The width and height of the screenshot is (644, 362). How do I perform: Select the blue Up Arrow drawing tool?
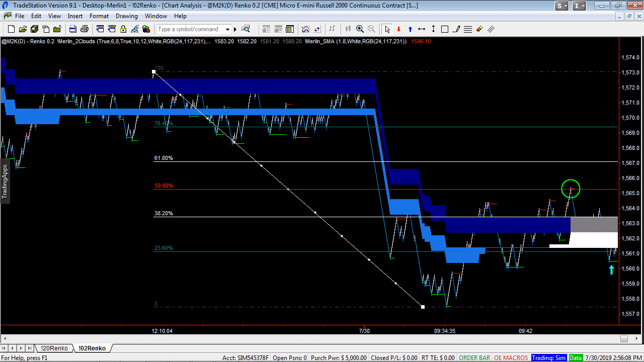tap(410, 29)
